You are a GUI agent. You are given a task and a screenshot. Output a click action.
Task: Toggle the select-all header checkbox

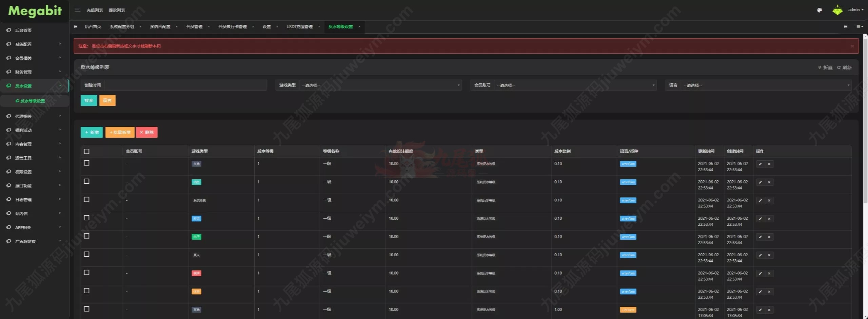pyautogui.click(x=87, y=152)
